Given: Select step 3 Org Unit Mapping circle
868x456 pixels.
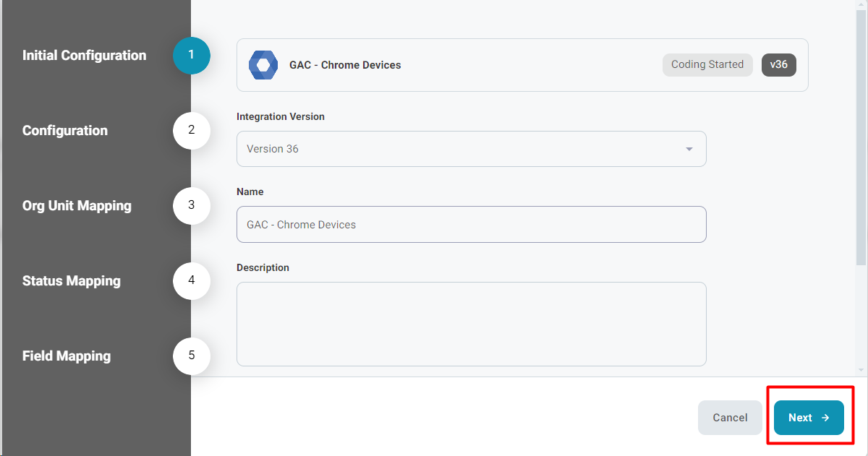Looking at the screenshot, I should pos(192,206).
